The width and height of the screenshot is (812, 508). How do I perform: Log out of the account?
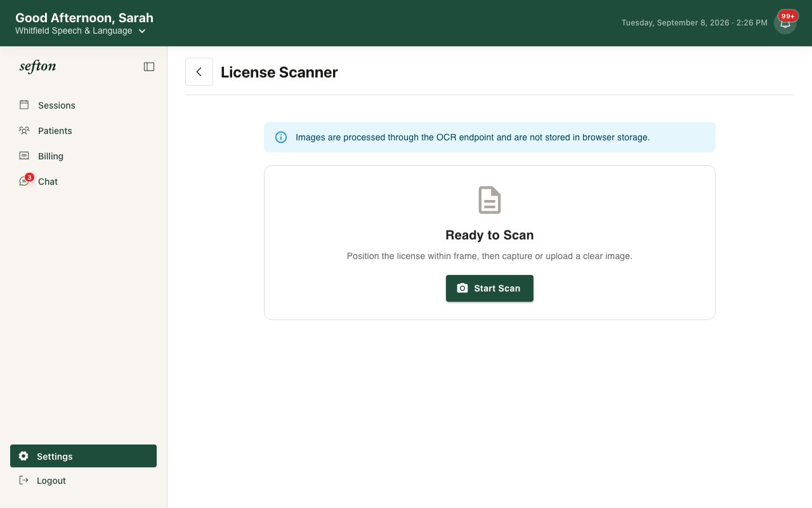[x=83, y=481]
